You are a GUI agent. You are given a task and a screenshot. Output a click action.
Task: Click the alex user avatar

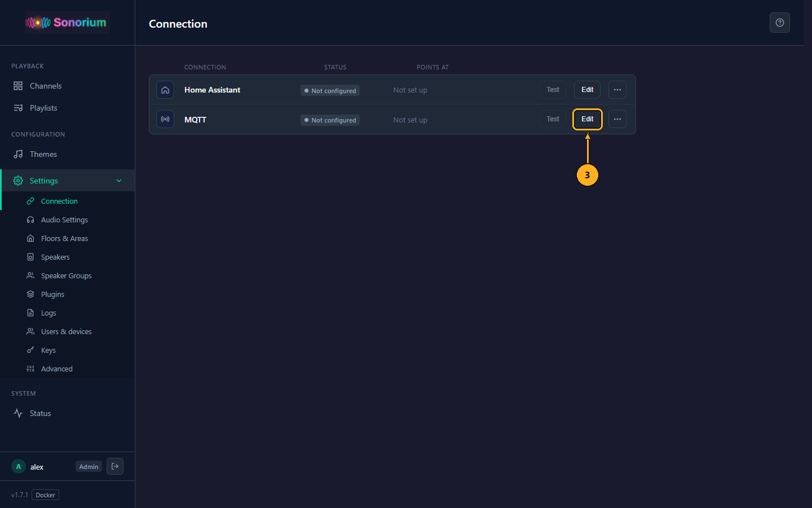pos(19,467)
